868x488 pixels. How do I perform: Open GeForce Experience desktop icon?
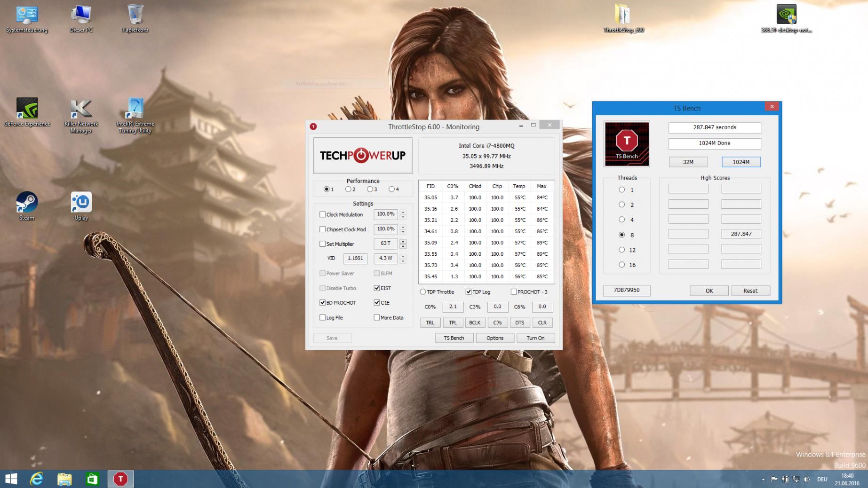(27, 112)
